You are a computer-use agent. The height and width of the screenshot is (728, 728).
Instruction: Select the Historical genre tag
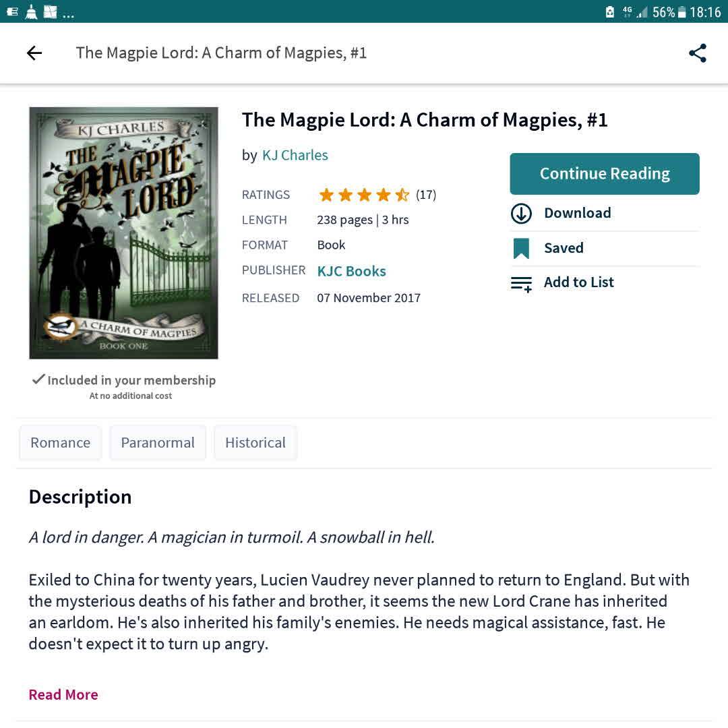[255, 443]
